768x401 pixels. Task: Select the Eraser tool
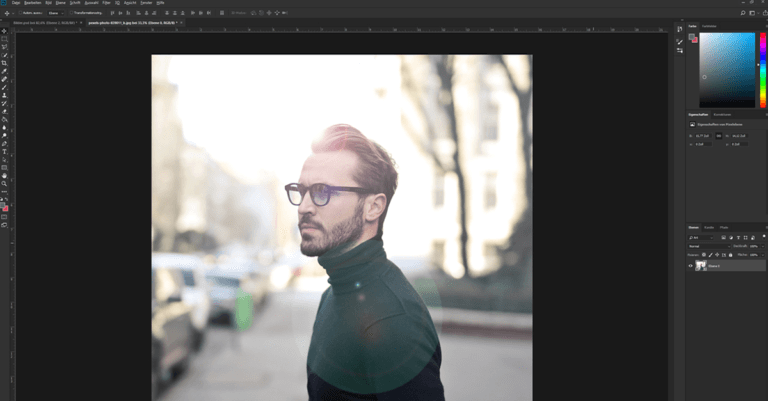click(x=4, y=111)
